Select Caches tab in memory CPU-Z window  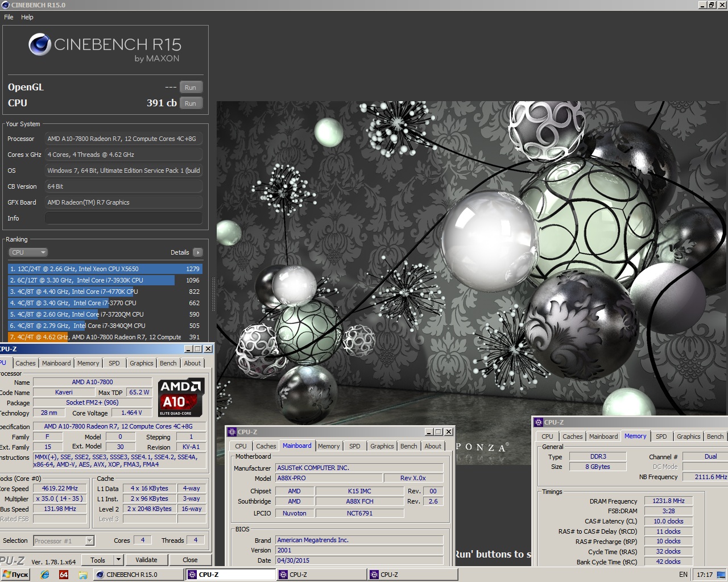[x=572, y=436]
